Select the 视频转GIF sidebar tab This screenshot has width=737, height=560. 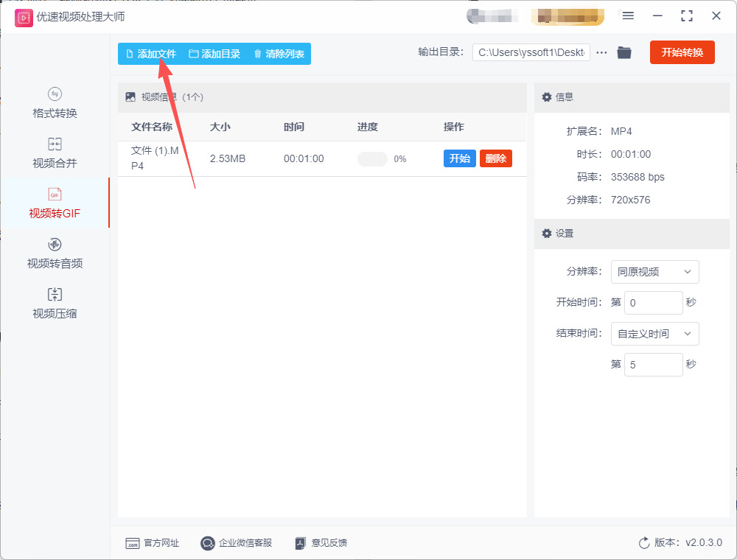[55, 203]
